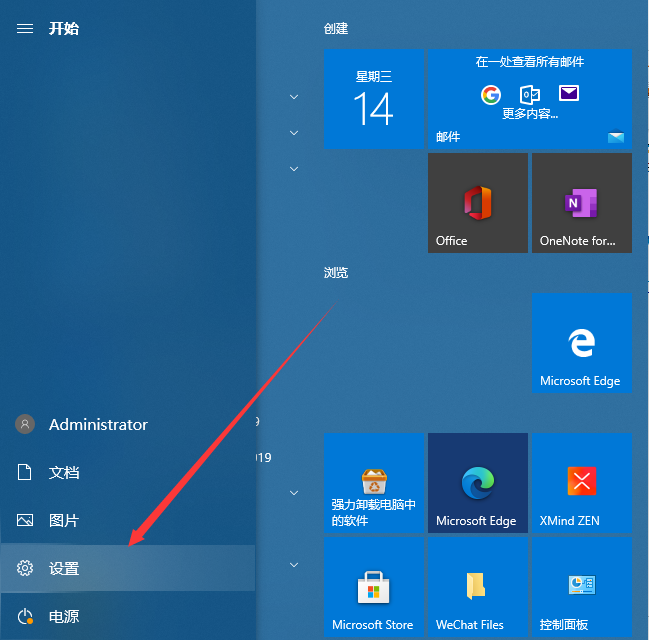
Task: Expand the bottommost chevron in the app list
Action: (294, 565)
